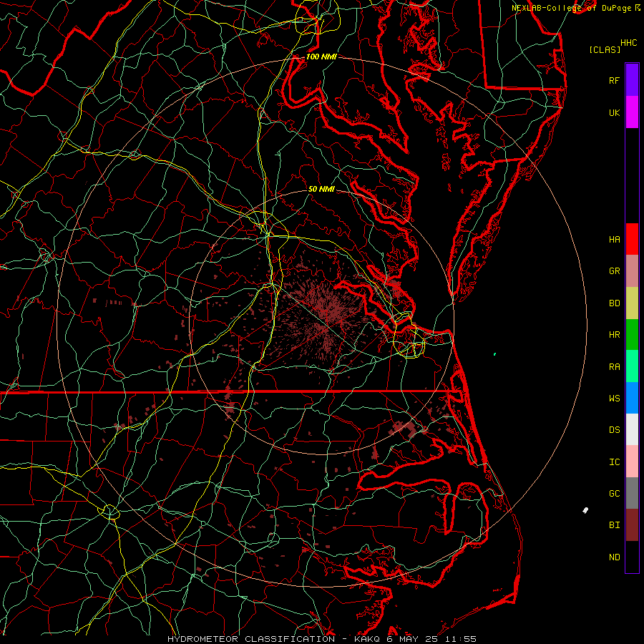Click the HA legend label
The width and height of the screenshot is (644, 644).
(x=614, y=239)
